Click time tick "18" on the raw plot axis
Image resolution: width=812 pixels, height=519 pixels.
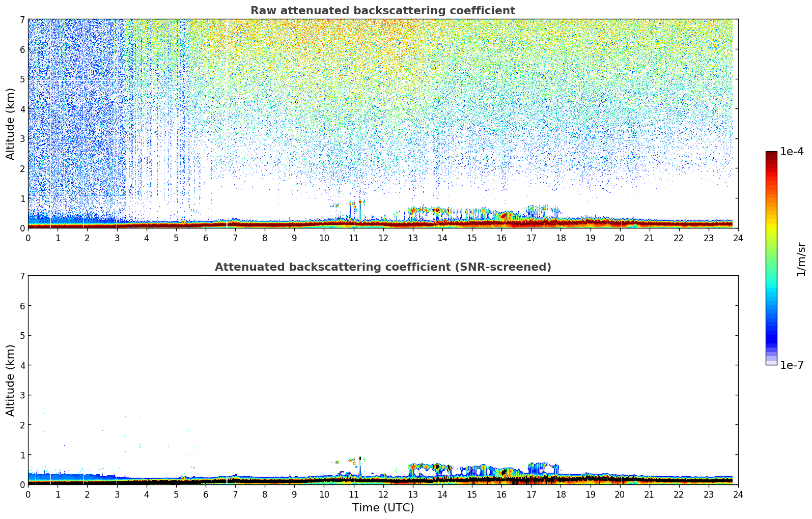coord(561,238)
